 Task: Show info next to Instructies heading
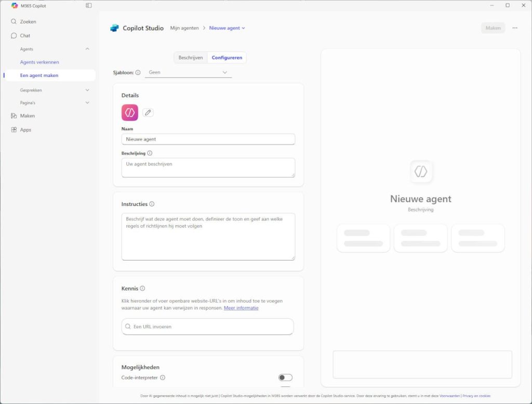(152, 204)
